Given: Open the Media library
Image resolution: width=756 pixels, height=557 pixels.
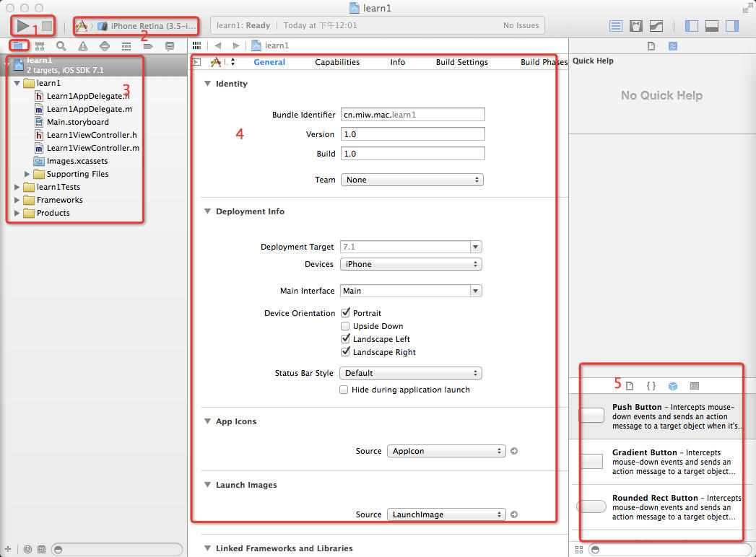Looking at the screenshot, I should coord(695,386).
